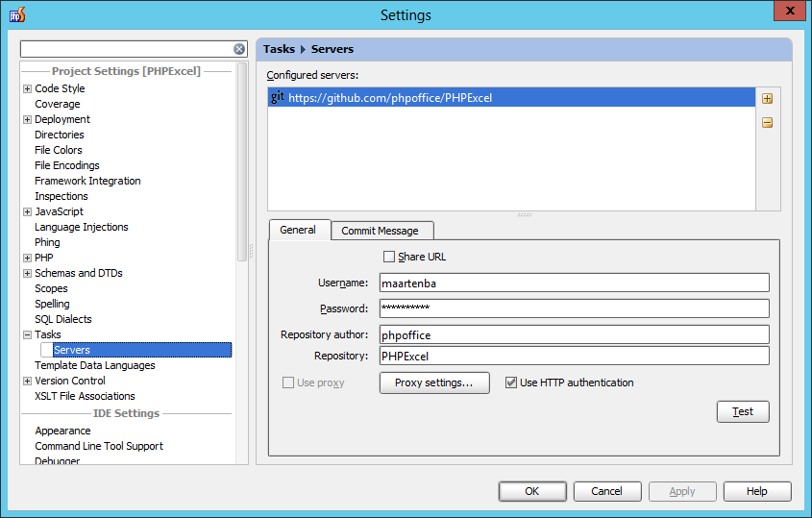Click the git icon on server row
This screenshot has height=518, width=812.
point(278,97)
